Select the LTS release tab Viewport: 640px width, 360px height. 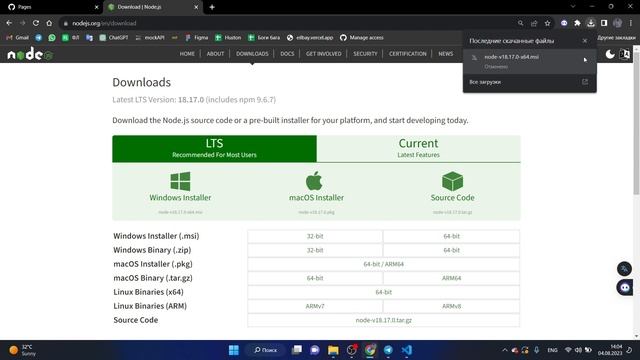[x=214, y=149]
